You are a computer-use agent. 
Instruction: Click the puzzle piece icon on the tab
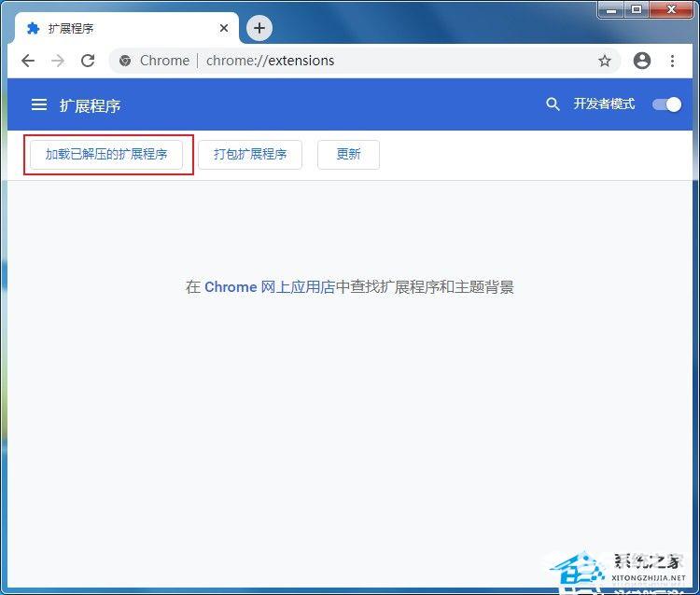pyautogui.click(x=33, y=29)
